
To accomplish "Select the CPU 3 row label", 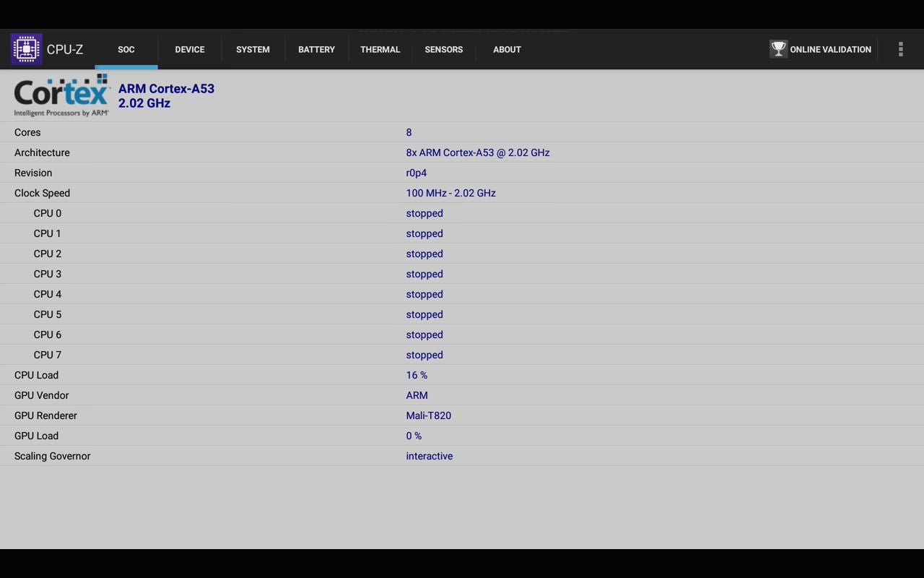I will (x=48, y=274).
